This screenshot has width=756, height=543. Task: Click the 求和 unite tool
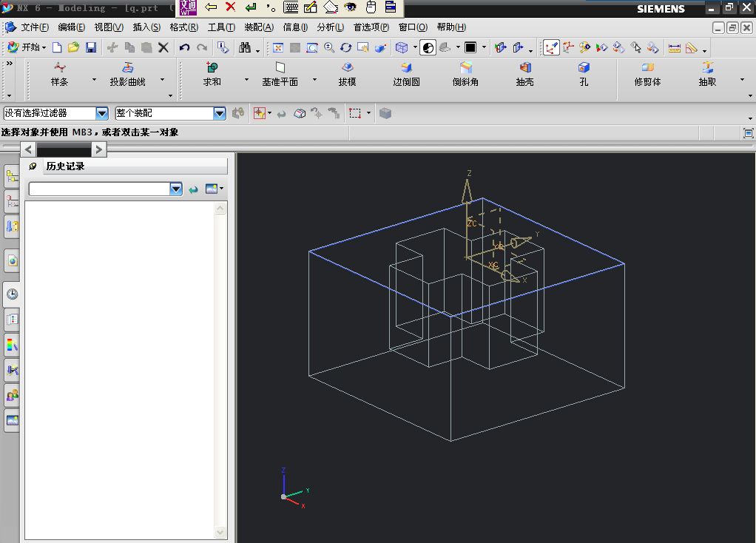pos(212,74)
